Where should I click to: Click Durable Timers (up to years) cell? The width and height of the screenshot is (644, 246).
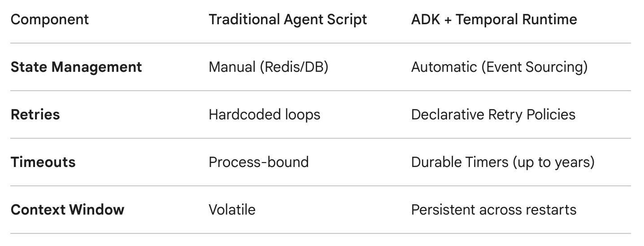coord(503,163)
